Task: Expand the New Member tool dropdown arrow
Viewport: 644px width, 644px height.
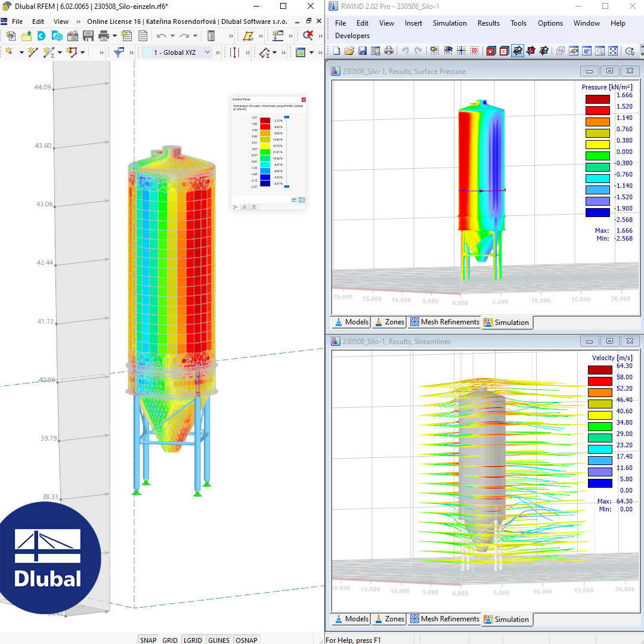Action: tap(60, 52)
